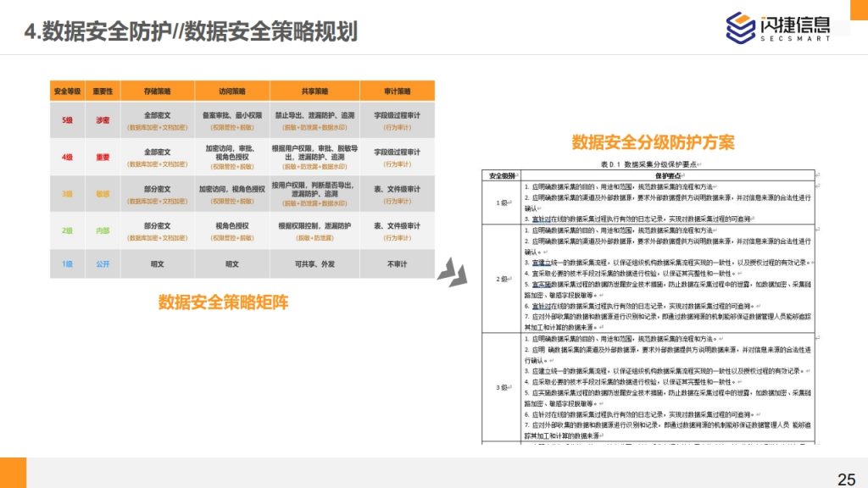
Task: Select the 涉密 importance cell
Action: point(103,120)
